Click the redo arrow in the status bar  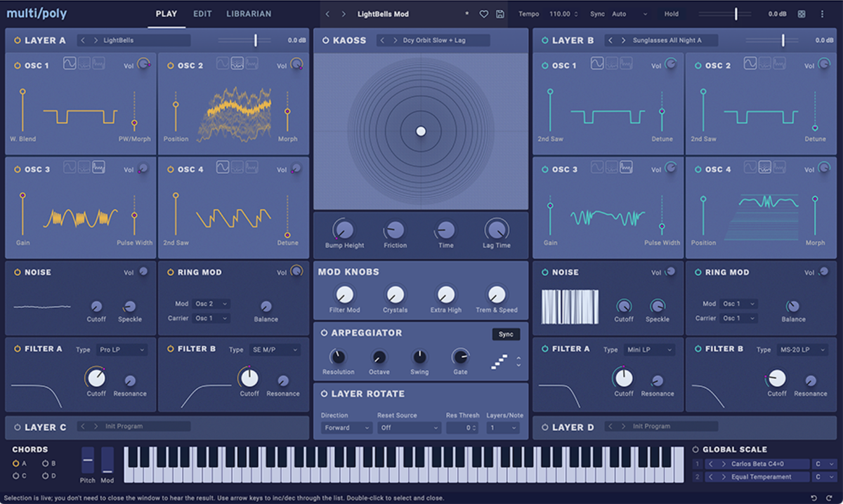[830, 498]
